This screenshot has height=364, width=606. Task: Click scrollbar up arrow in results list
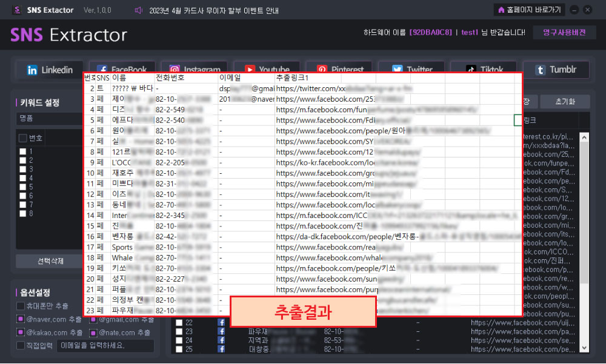point(584,137)
